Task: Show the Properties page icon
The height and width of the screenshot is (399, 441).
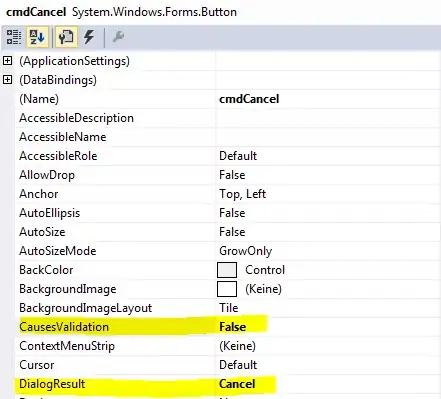Action: [67, 37]
